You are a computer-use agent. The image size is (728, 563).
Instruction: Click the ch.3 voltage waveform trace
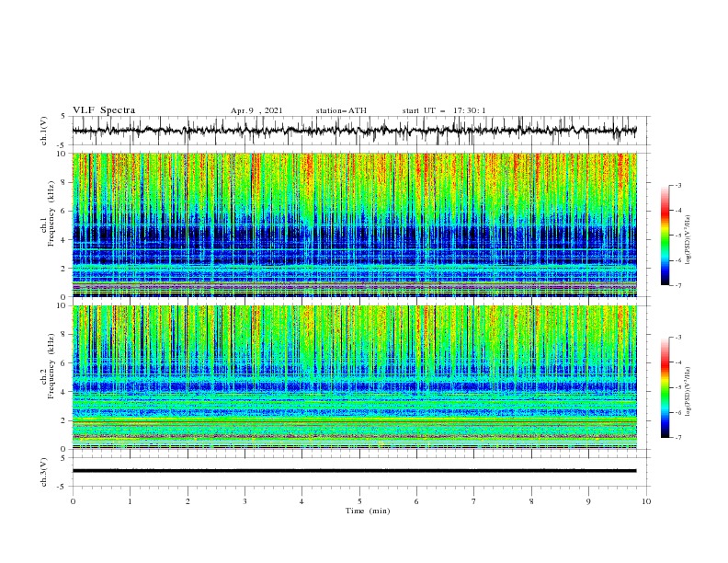[x=354, y=471]
